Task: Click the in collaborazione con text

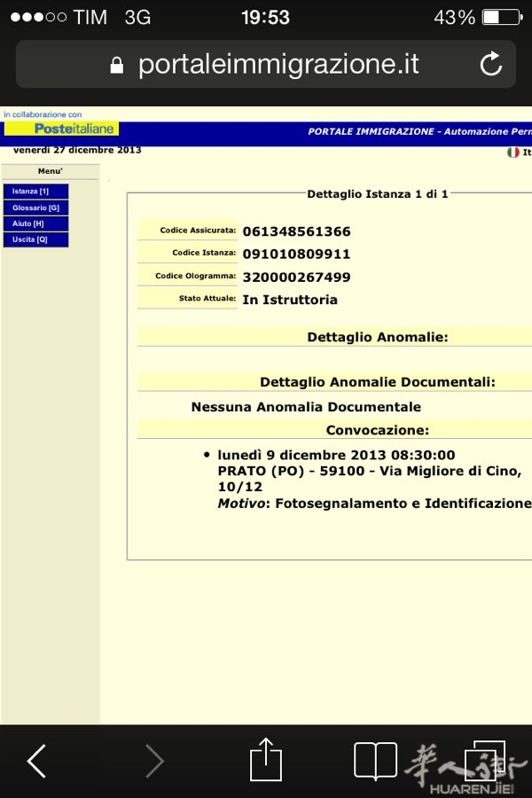Action: [x=43, y=114]
